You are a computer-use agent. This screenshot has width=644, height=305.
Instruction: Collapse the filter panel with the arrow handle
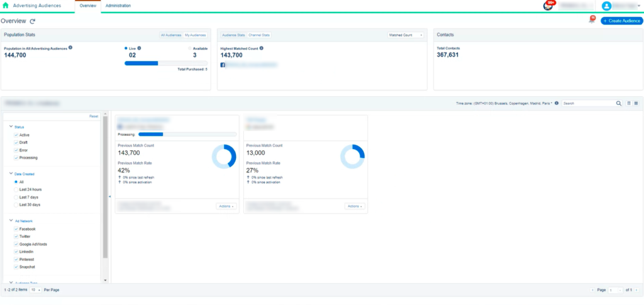[x=109, y=197]
